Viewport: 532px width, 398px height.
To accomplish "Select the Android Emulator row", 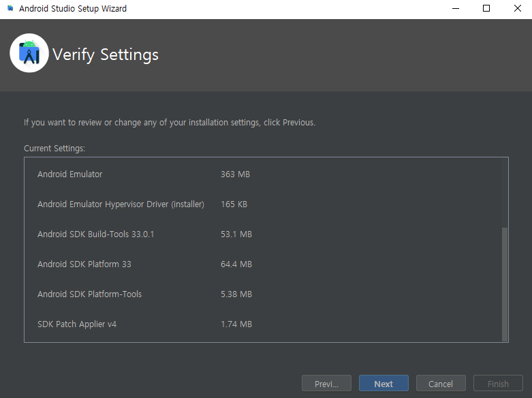I will tap(70, 174).
